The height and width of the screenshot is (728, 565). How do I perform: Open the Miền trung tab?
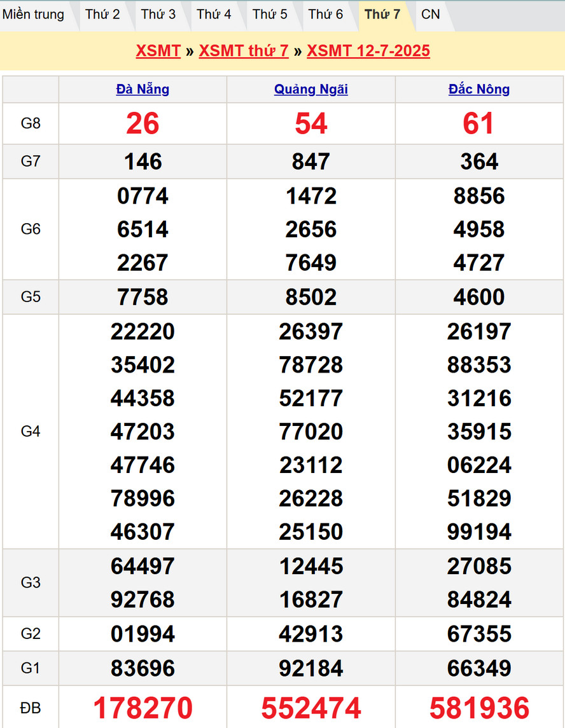click(x=34, y=15)
